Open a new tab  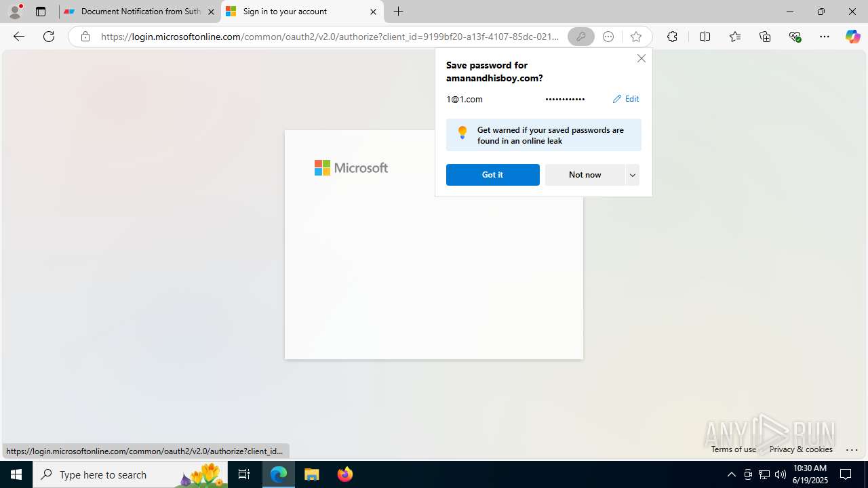click(399, 12)
